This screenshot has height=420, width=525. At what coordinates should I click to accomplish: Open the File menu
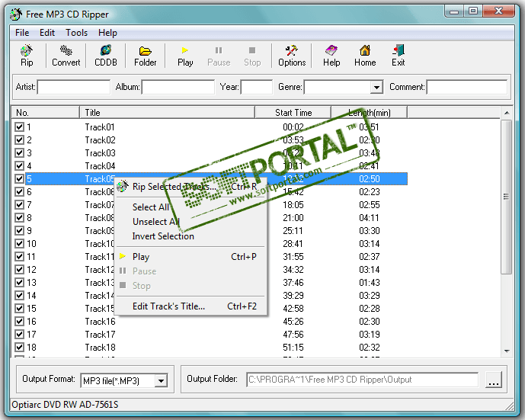(x=22, y=33)
